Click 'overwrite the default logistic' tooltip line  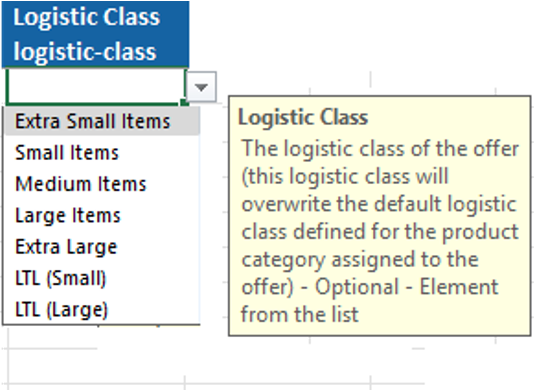(x=379, y=204)
